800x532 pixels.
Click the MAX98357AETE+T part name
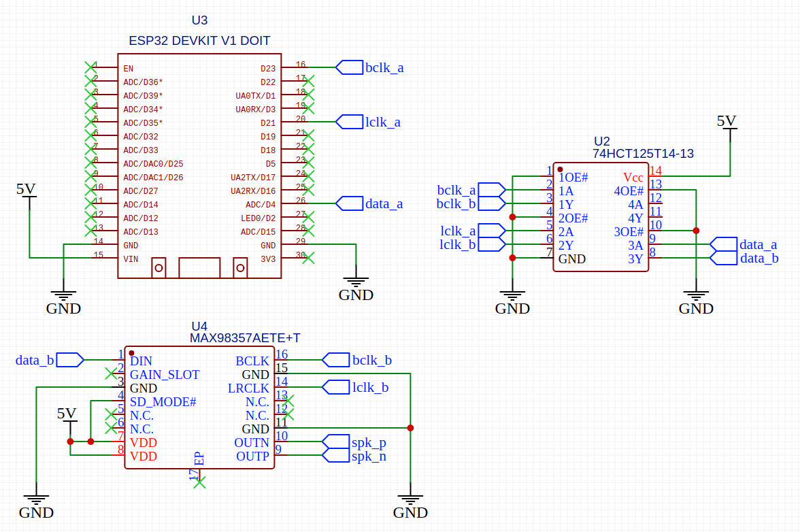(x=245, y=338)
